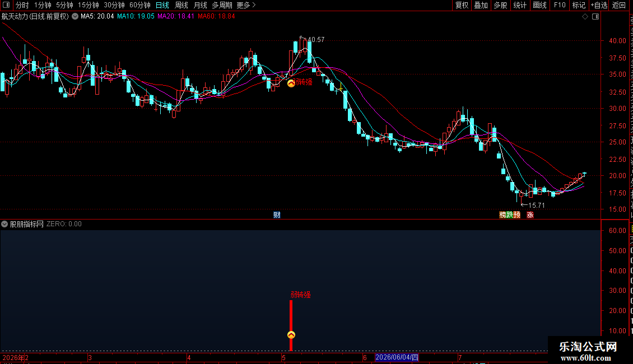Add stock via +自选 button
Image resolution: width=633 pixels, height=364 pixels.
[599, 5]
